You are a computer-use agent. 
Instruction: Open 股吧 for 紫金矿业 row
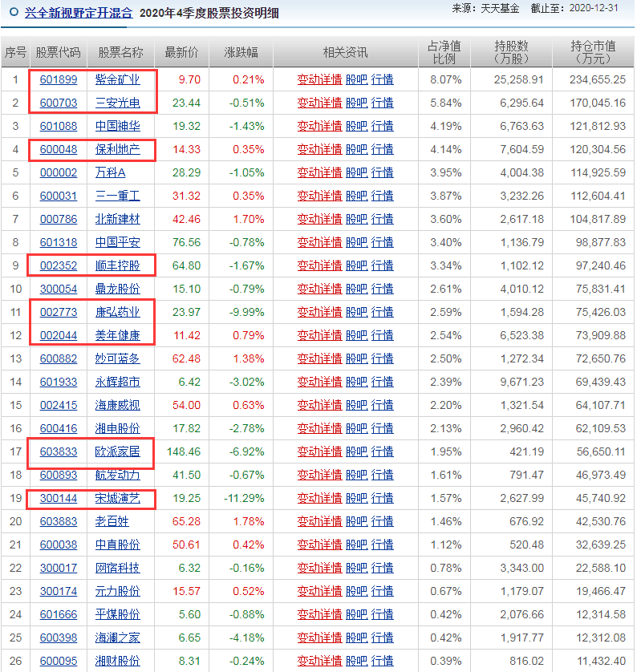point(357,79)
